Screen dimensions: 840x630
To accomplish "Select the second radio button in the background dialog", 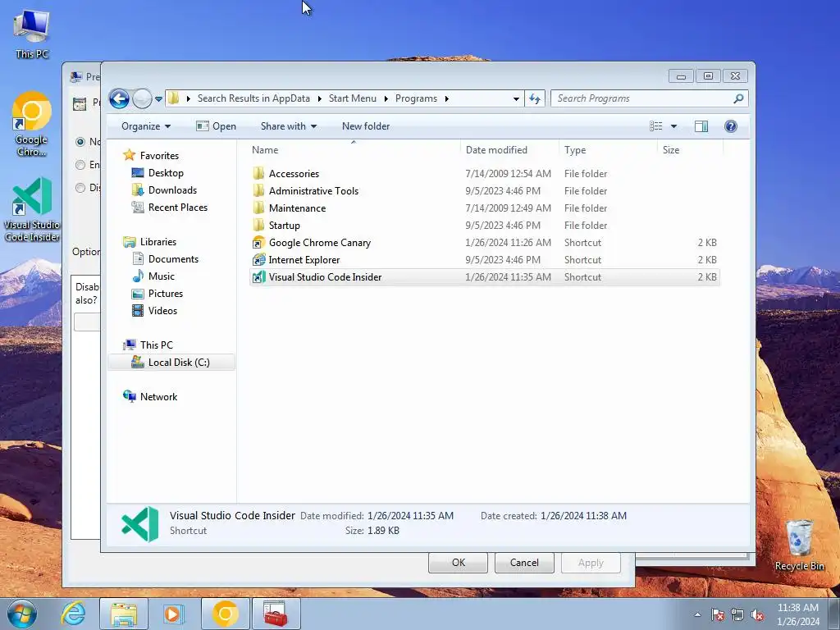I will point(80,165).
